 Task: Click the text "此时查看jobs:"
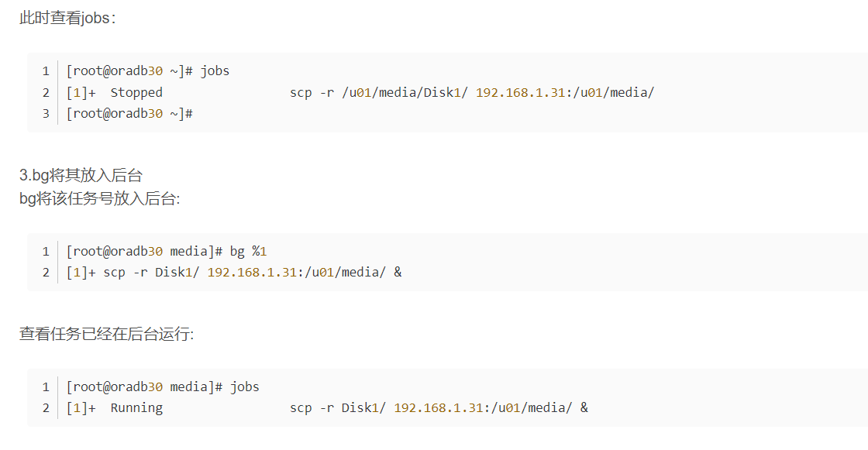(x=67, y=18)
